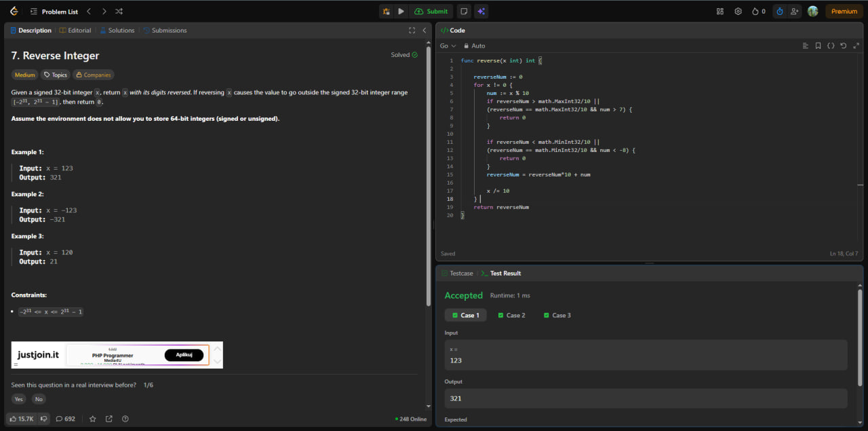The height and width of the screenshot is (431, 868).
Task: Expand the locked Companies tag
Action: pyautogui.click(x=94, y=75)
